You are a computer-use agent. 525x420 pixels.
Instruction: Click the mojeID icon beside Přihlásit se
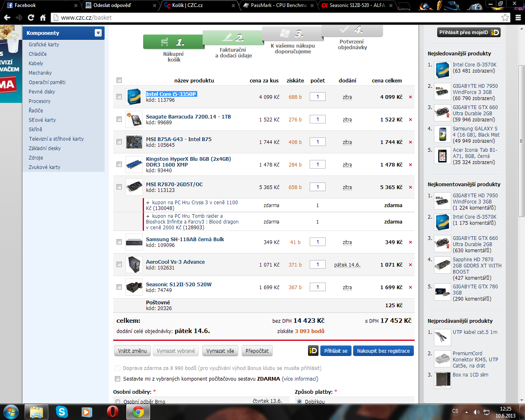click(x=313, y=351)
